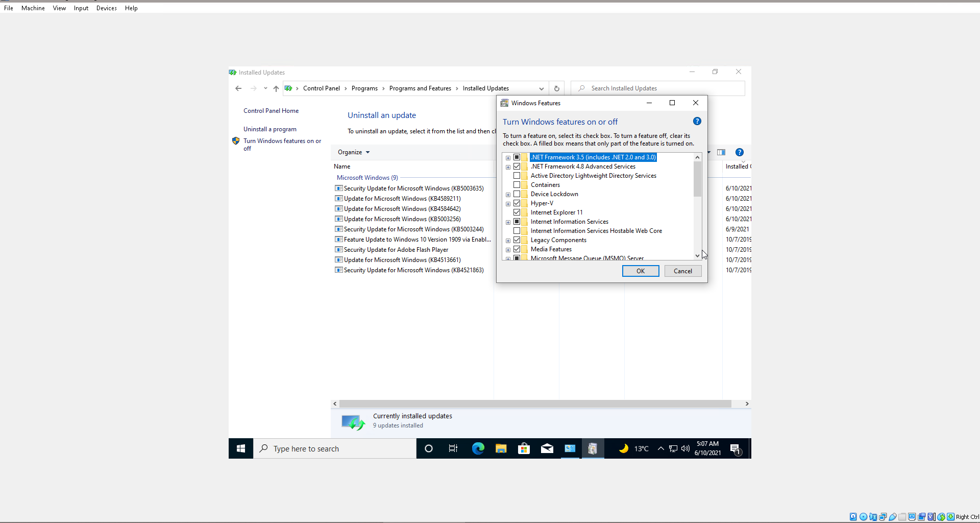Enable the Containers feature checkbox
The image size is (980, 523).
517,185
